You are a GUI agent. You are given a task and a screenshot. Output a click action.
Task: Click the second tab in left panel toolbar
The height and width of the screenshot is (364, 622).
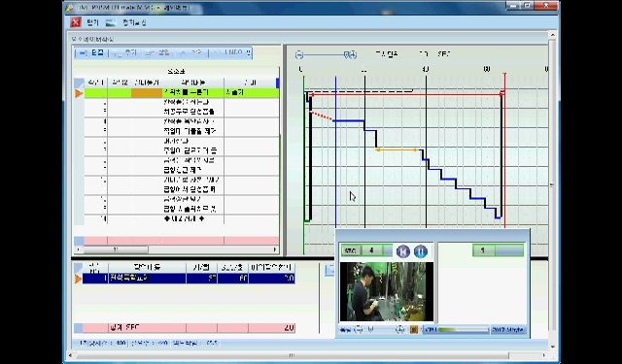click(123, 52)
